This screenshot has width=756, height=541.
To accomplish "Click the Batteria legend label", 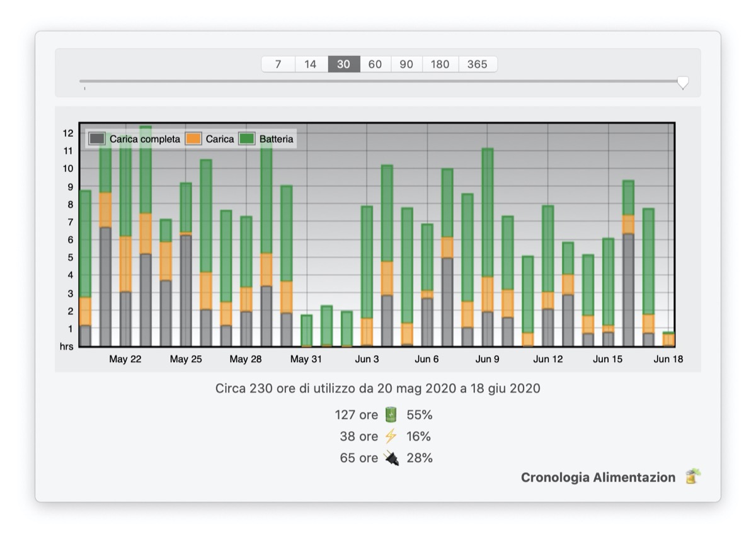I will (x=277, y=139).
